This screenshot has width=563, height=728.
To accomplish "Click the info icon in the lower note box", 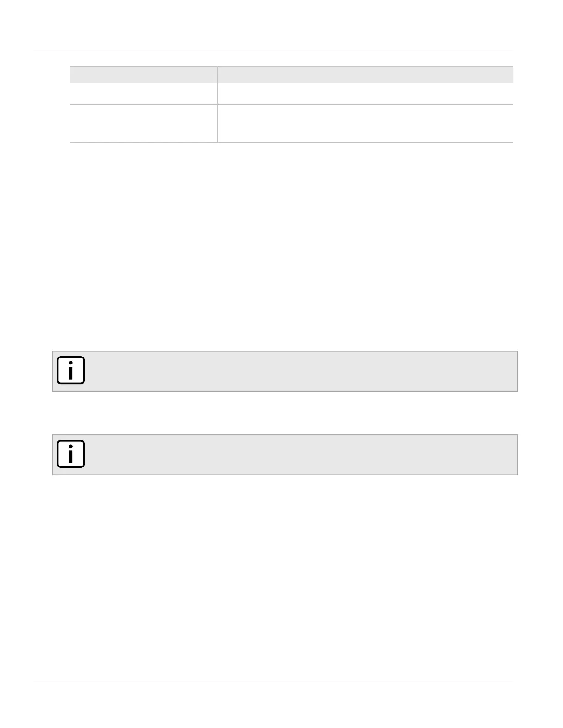I will point(71,454).
